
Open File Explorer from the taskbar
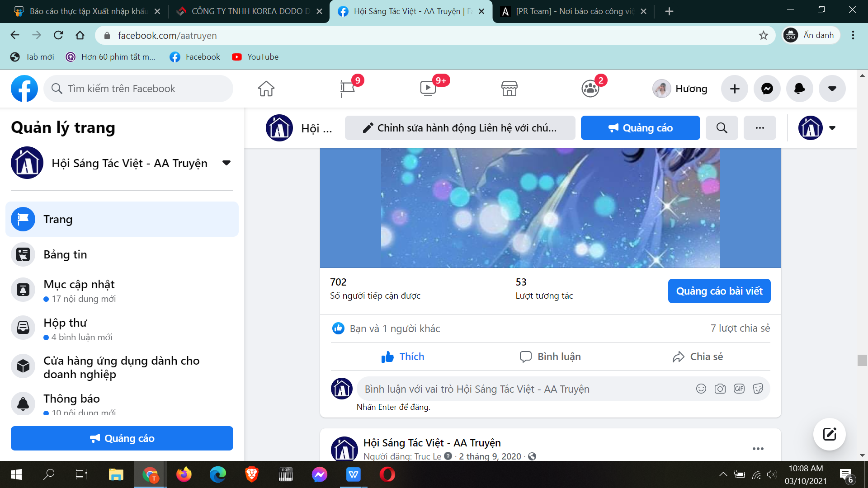point(116,474)
